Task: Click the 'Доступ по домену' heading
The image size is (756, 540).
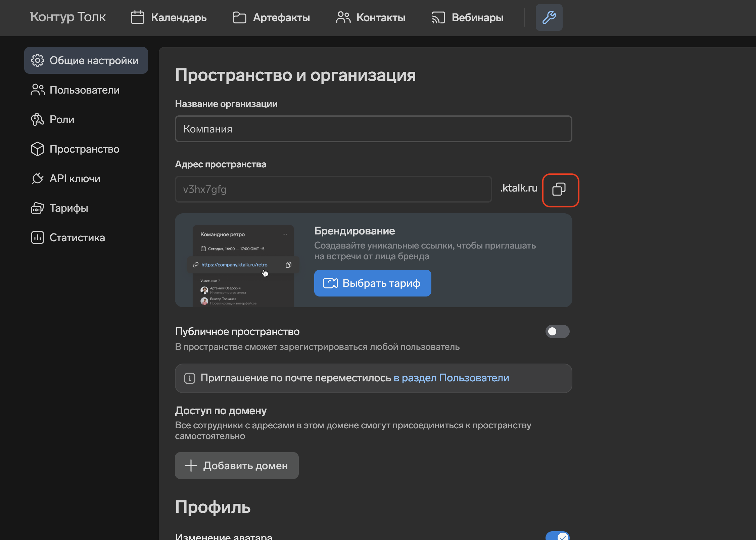Action: point(221,411)
